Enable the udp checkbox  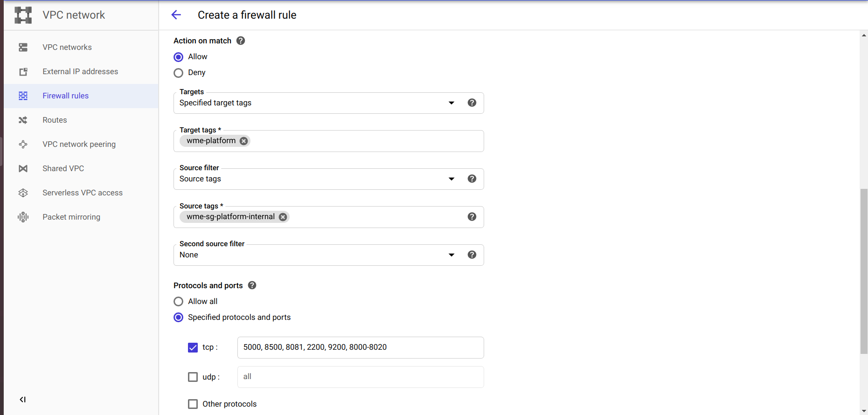(x=193, y=377)
